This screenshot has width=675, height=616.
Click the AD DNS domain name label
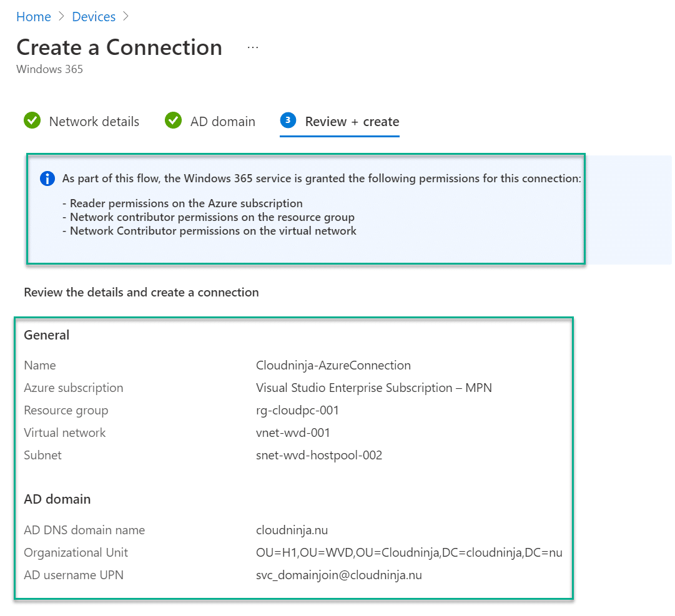pyautogui.click(x=84, y=530)
